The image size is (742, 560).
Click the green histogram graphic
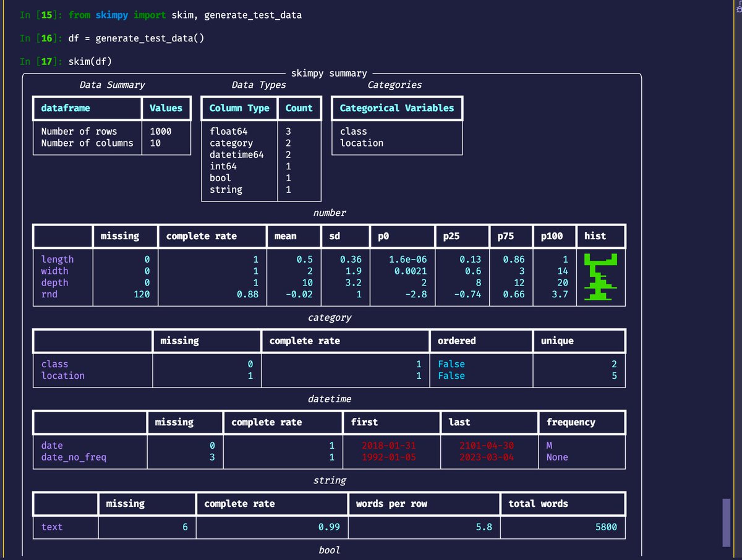coord(600,277)
